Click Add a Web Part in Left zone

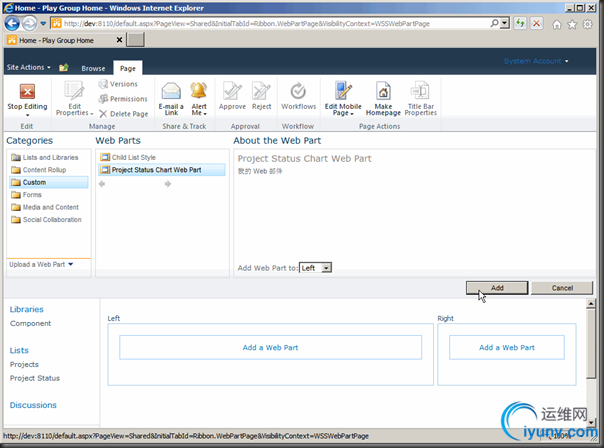[x=270, y=347]
